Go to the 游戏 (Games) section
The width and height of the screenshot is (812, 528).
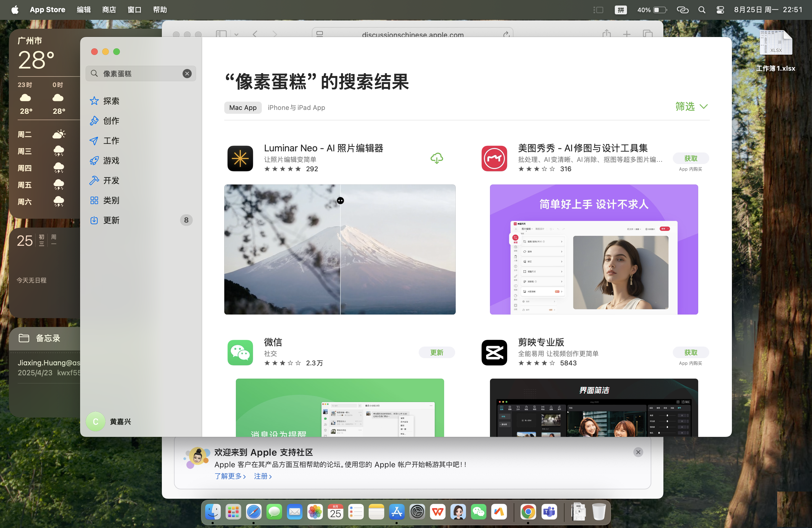pos(111,161)
